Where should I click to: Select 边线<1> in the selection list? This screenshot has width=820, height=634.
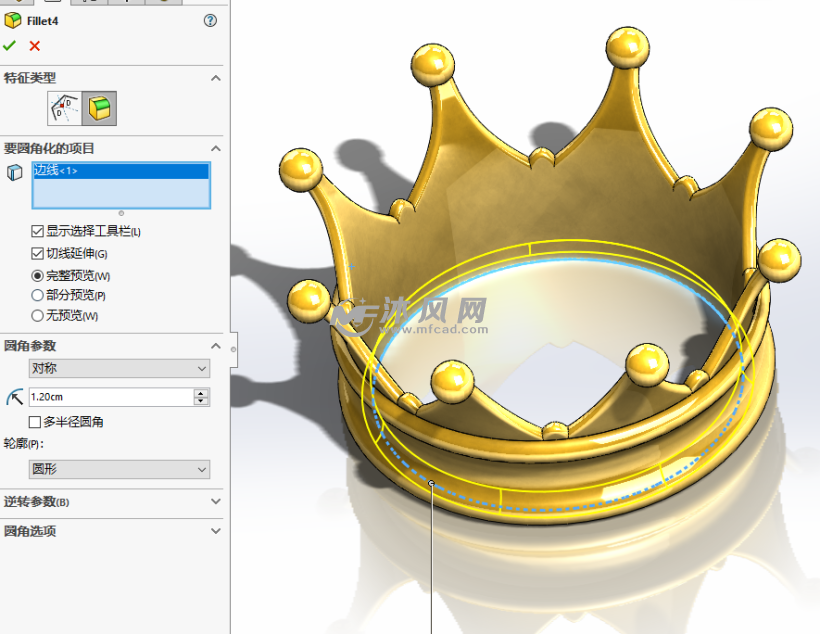(121, 171)
